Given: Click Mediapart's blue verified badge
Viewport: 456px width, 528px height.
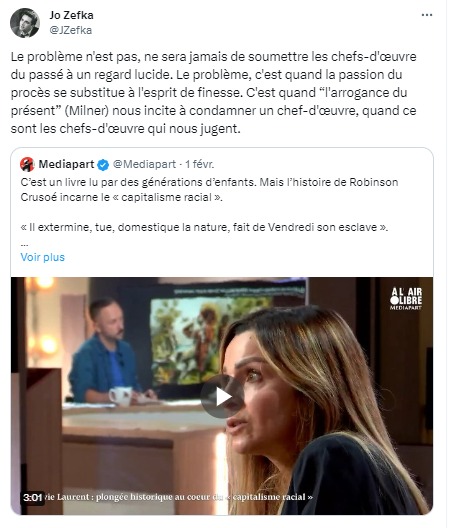Looking at the screenshot, I should [x=103, y=165].
